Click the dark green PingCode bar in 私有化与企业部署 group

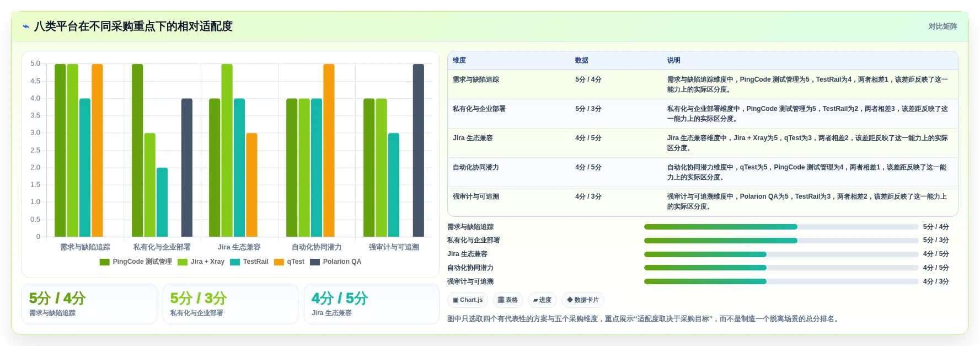coord(137,151)
